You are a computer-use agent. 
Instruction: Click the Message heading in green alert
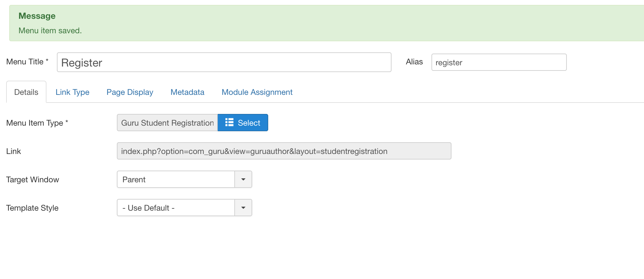pos(37,16)
